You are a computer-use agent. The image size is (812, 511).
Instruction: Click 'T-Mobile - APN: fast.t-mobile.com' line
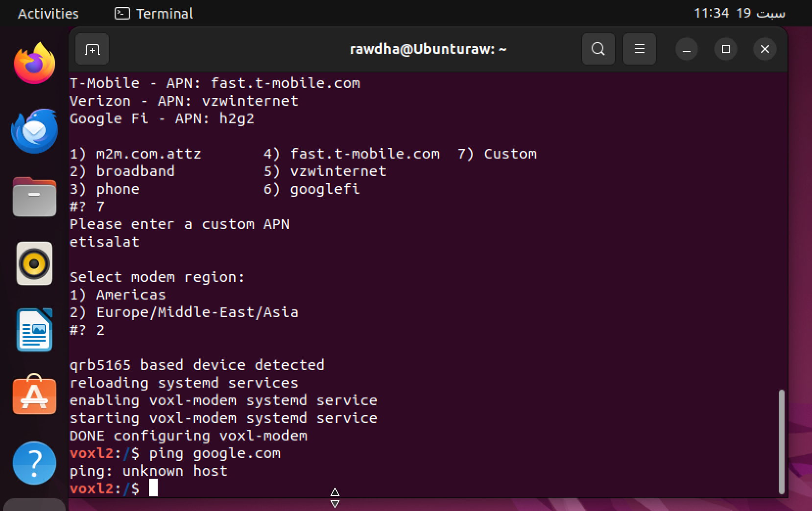click(x=215, y=83)
